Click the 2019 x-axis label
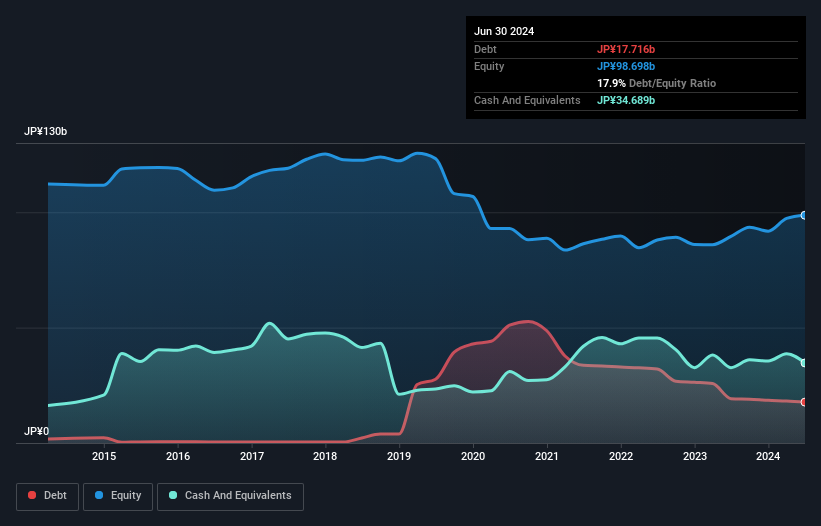The image size is (821, 526). [399, 456]
